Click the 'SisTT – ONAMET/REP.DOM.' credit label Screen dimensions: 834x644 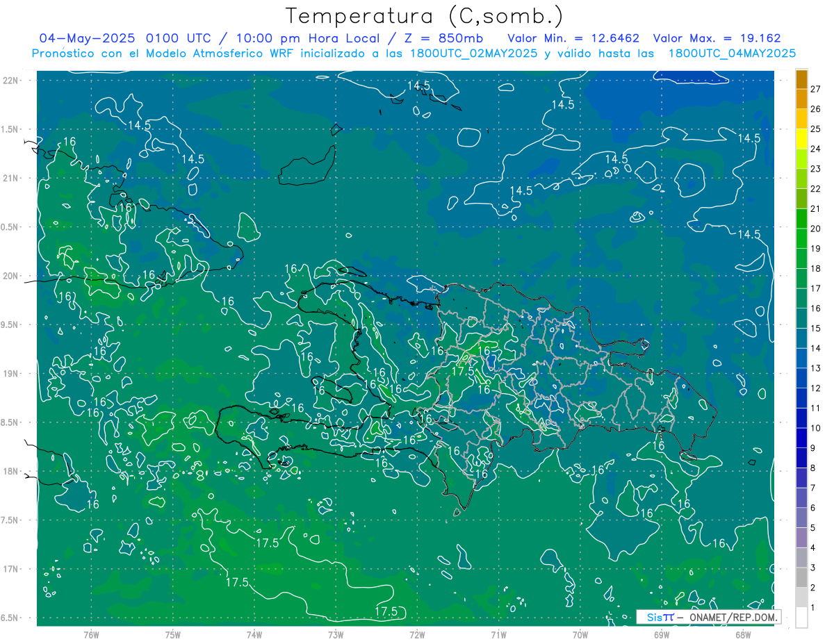(x=709, y=617)
